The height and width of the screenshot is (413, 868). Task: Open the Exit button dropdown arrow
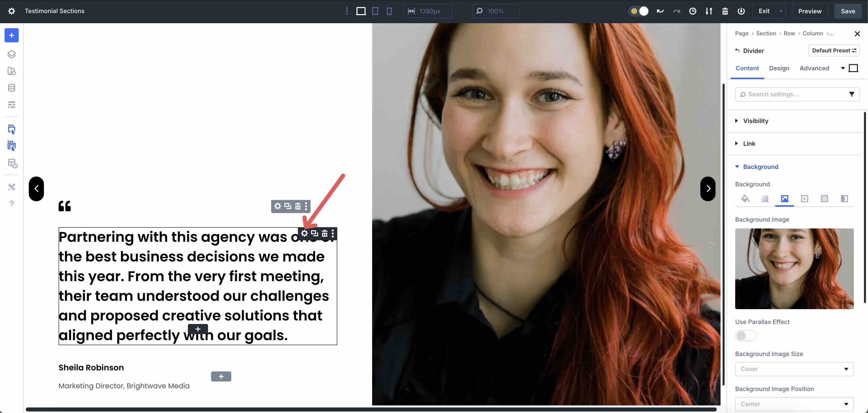click(x=781, y=11)
